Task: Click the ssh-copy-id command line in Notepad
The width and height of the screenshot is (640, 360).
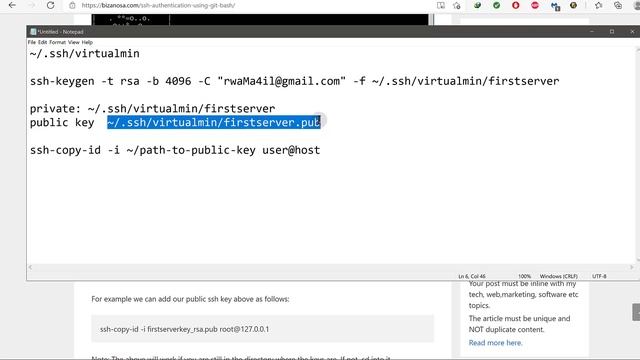Action: point(175,150)
